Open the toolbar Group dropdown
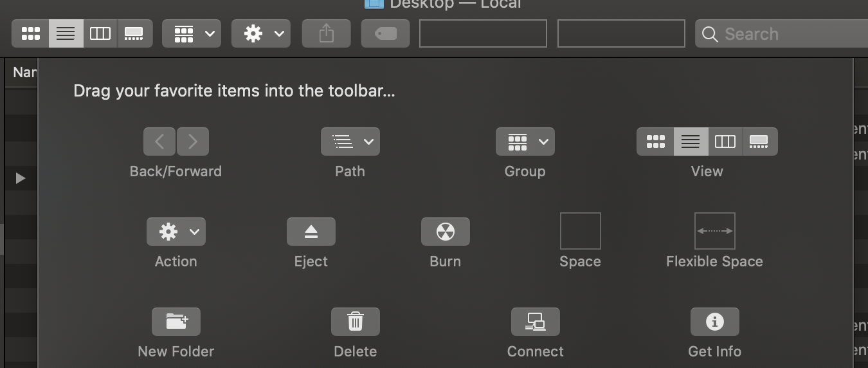The image size is (868, 368). [x=192, y=33]
